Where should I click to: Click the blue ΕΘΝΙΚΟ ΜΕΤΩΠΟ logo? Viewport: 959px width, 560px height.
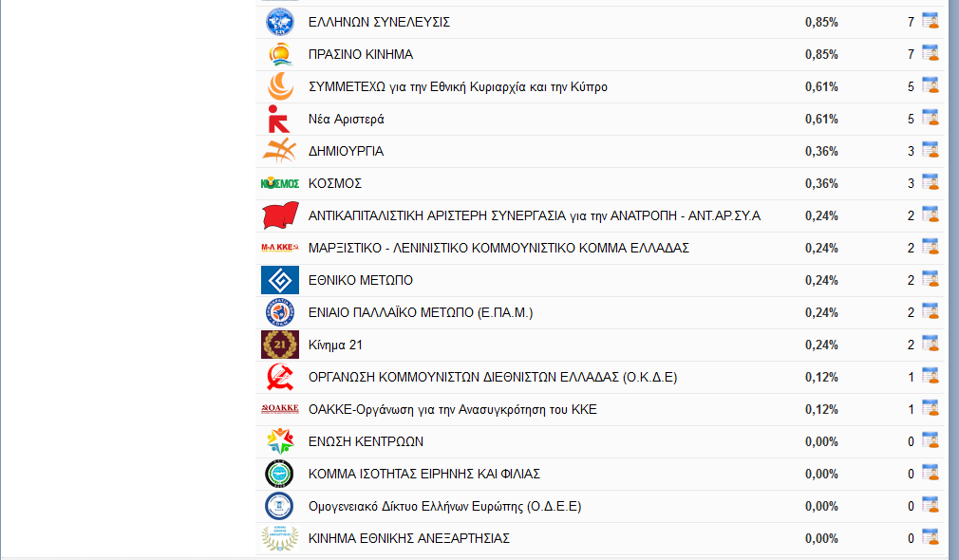coord(279,280)
